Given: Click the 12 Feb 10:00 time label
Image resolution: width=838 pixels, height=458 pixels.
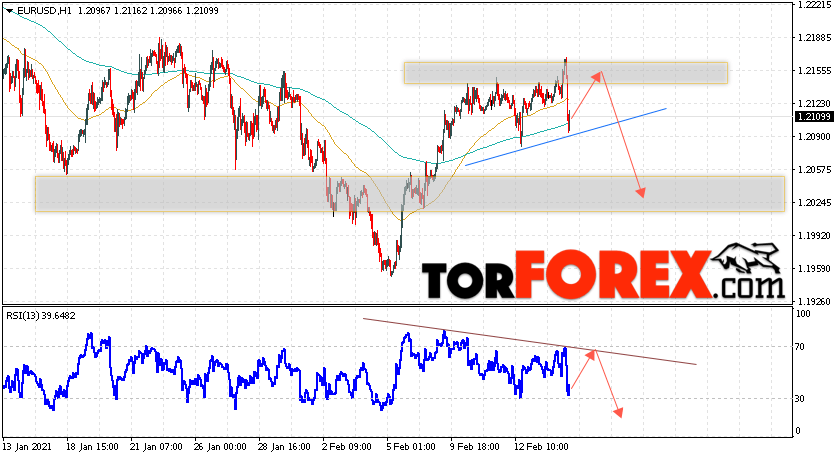Looking at the screenshot, I should tap(541, 447).
